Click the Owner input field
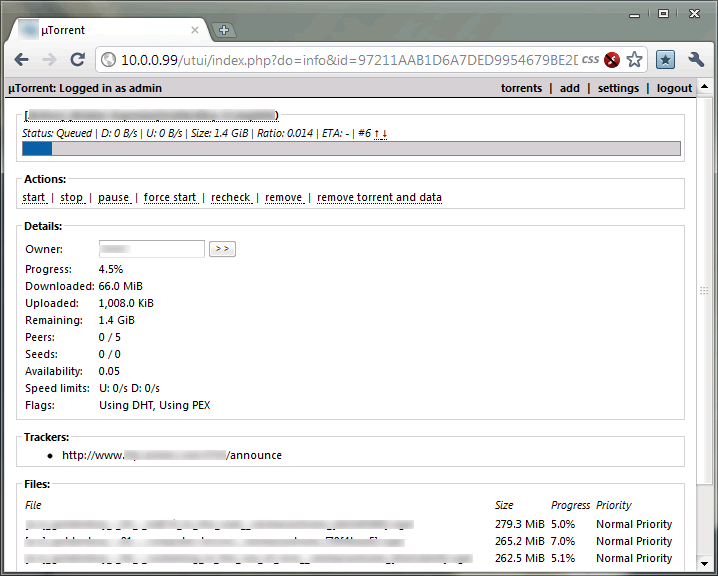This screenshot has height=576, width=718. tap(152, 249)
